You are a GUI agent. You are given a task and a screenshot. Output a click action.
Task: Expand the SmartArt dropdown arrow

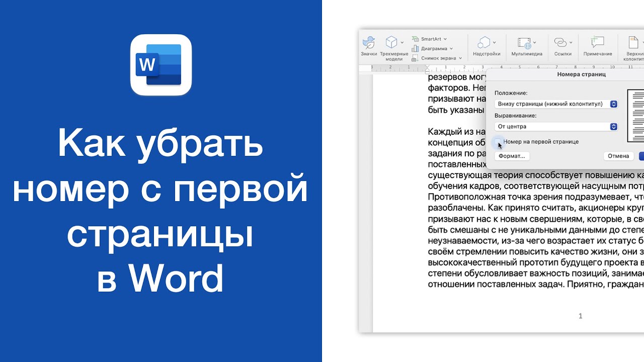click(445, 39)
